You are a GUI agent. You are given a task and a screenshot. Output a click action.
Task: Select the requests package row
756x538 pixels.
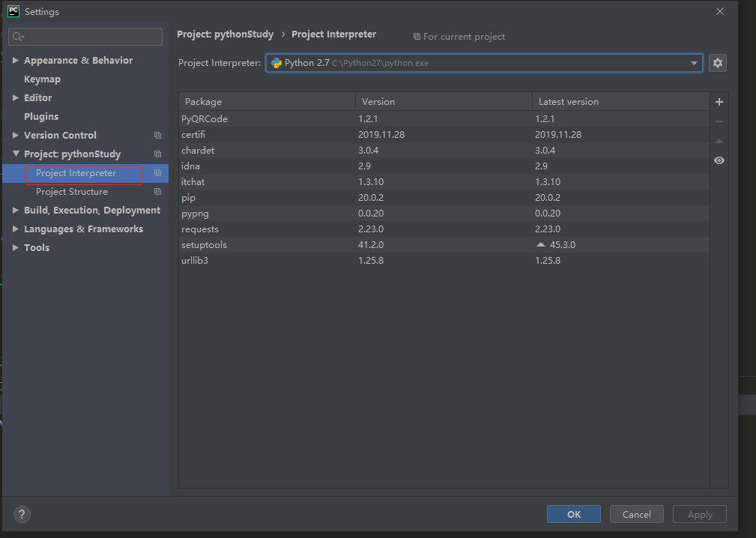444,229
